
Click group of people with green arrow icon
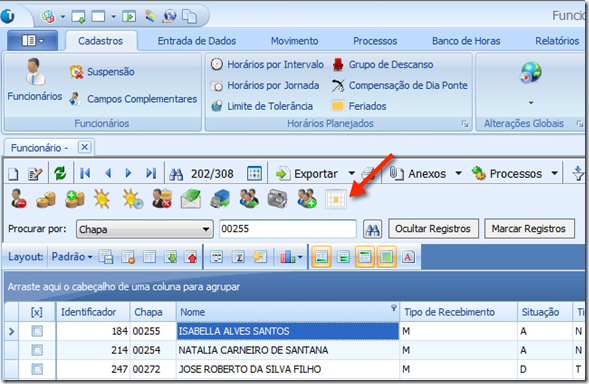pos(249,199)
